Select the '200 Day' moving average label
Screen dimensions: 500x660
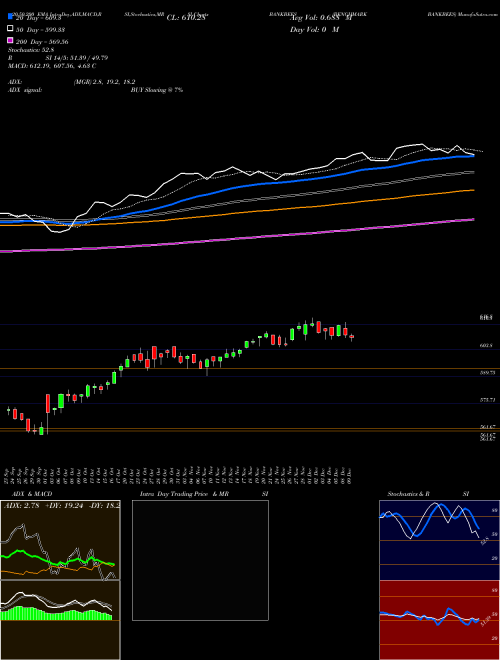(42, 42)
